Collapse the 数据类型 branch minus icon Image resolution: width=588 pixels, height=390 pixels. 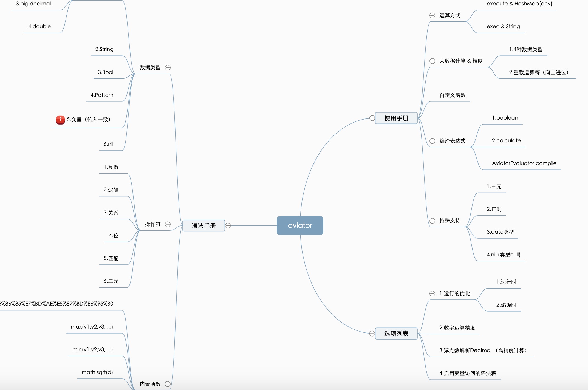(168, 67)
